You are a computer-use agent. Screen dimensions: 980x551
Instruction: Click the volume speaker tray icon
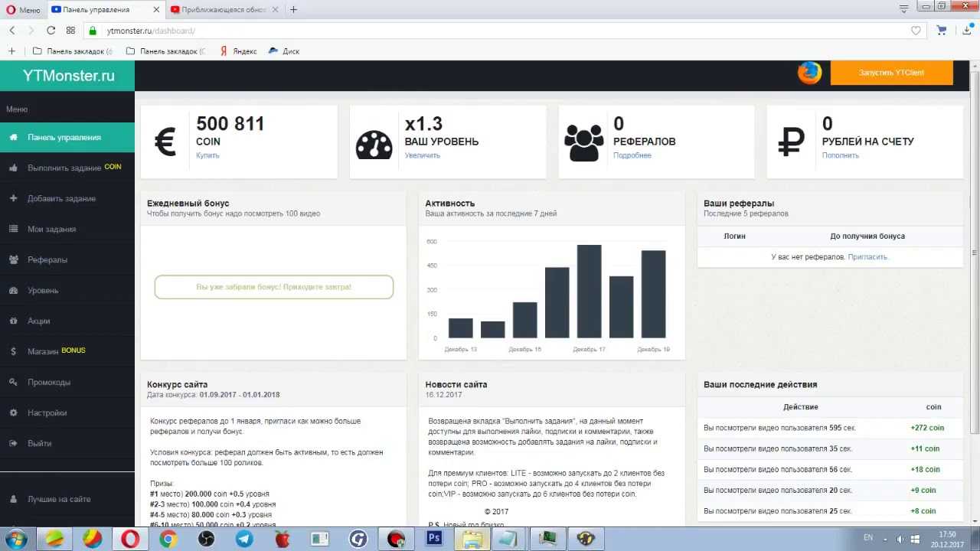tap(900, 539)
